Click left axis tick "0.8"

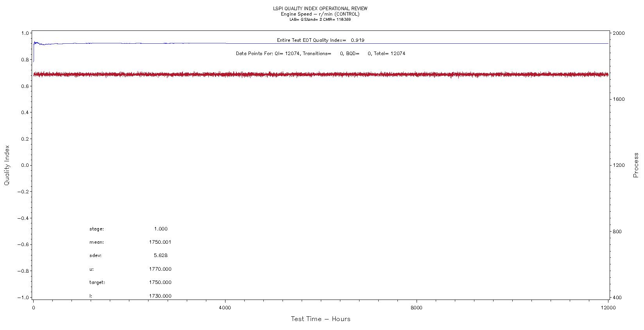click(x=25, y=60)
